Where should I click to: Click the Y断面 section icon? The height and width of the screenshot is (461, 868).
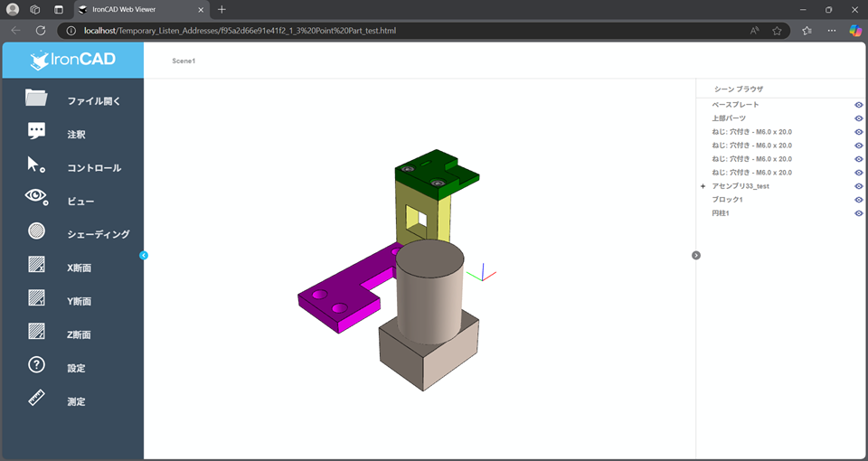click(36, 297)
